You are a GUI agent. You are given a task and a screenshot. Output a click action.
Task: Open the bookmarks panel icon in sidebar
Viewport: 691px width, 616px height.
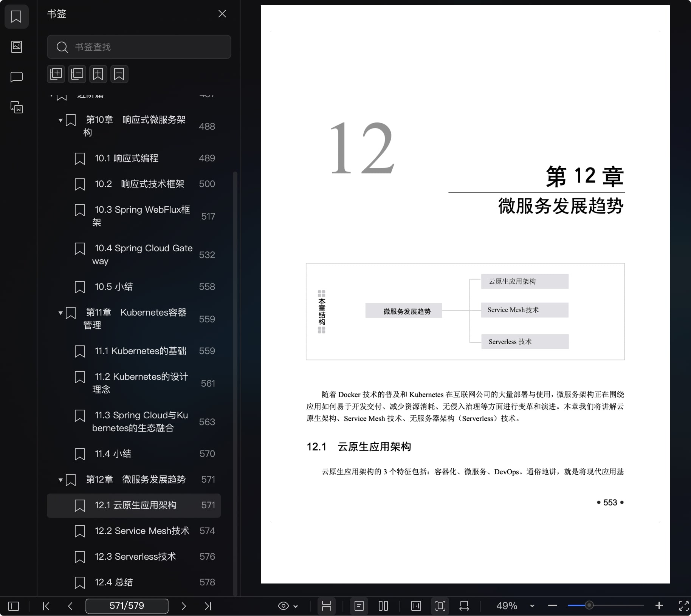pyautogui.click(x=16, y=16)
